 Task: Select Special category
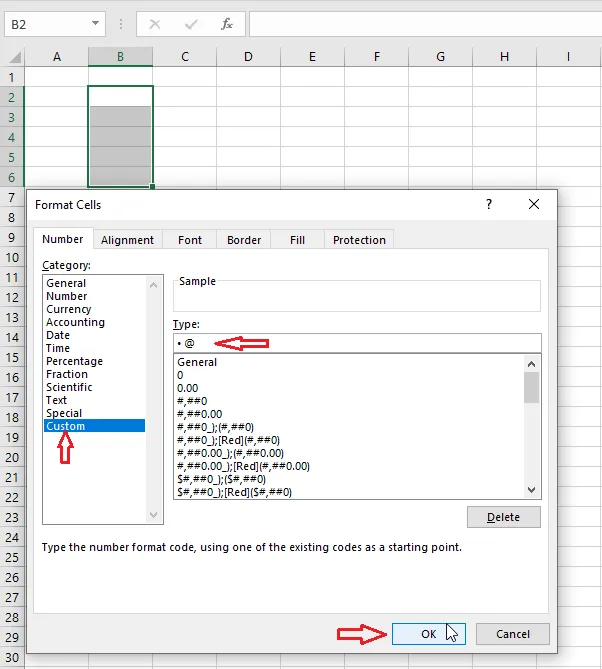pos(64,413)
